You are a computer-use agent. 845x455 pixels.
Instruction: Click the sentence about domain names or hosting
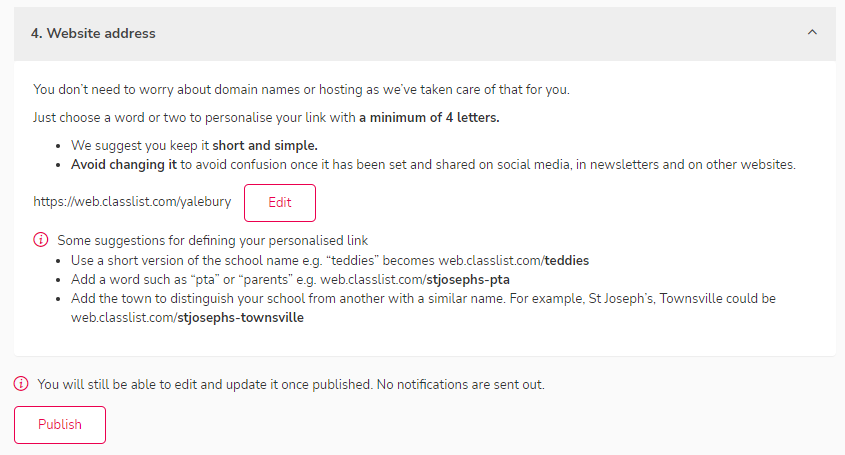coord(301,89)
